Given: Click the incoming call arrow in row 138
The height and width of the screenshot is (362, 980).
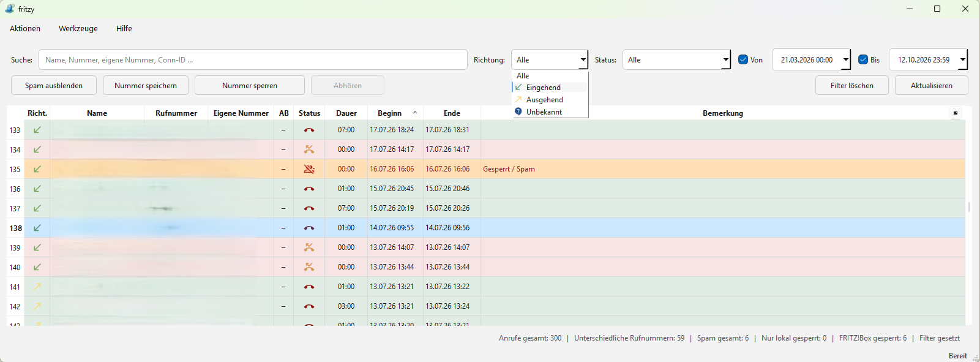Looking at the screenshot, I should (x=37, y=228).
